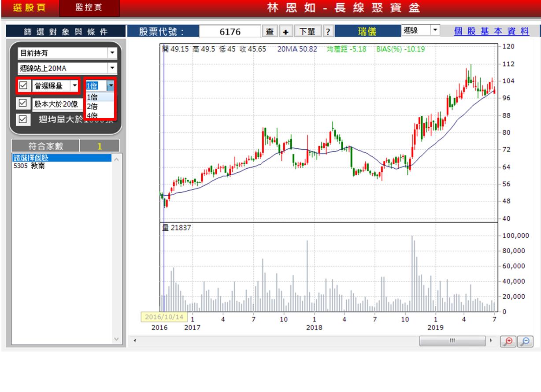Toggle the 週均量大於 checkbox

[x=22, y=119]
